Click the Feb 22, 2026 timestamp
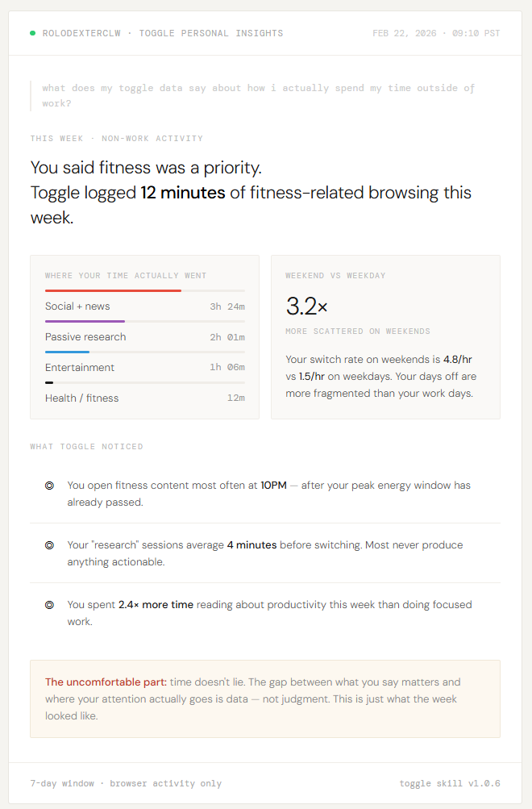 [436, 33]
